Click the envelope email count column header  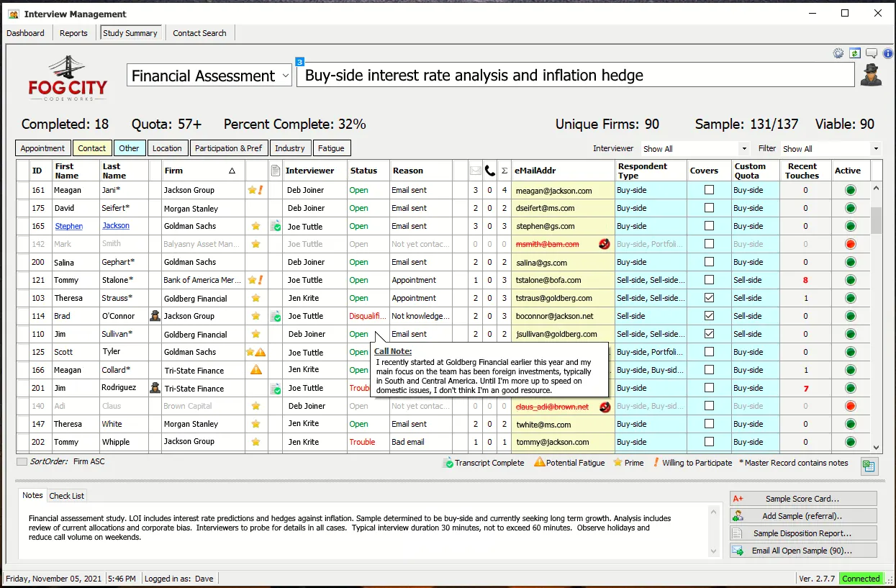tap(476, 171)
